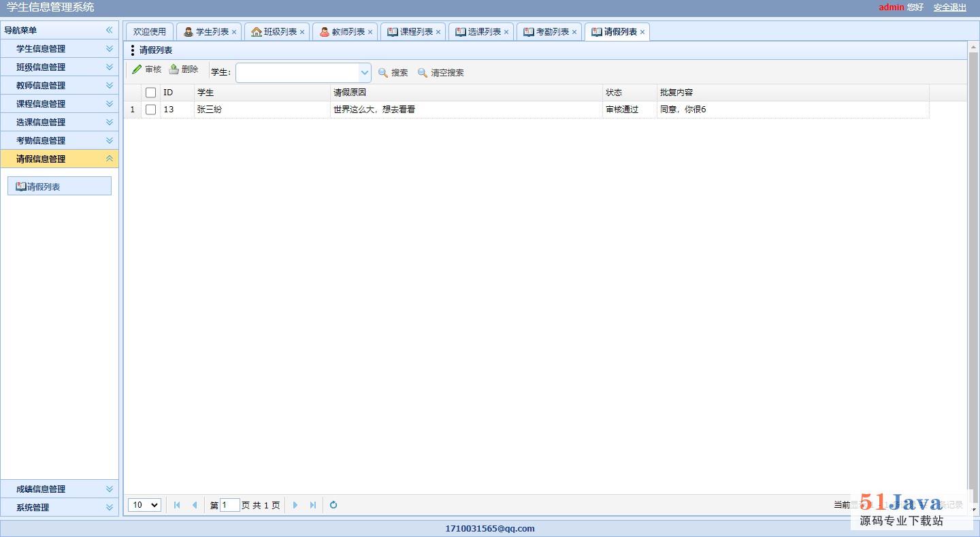Expand 成绩信息管理 menu section
Viewport: 980px width, 537px height.
pyautogui.click(x=59, y=489)
